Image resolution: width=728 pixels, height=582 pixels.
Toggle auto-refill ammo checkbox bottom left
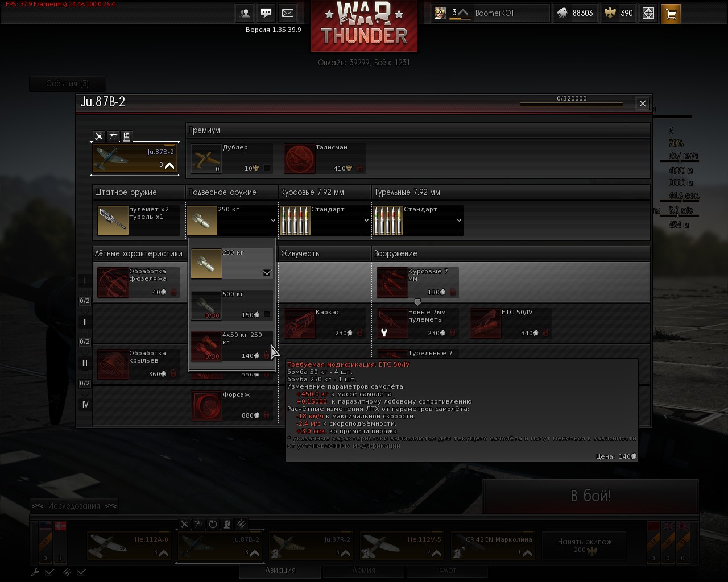(x=81, y=572)
